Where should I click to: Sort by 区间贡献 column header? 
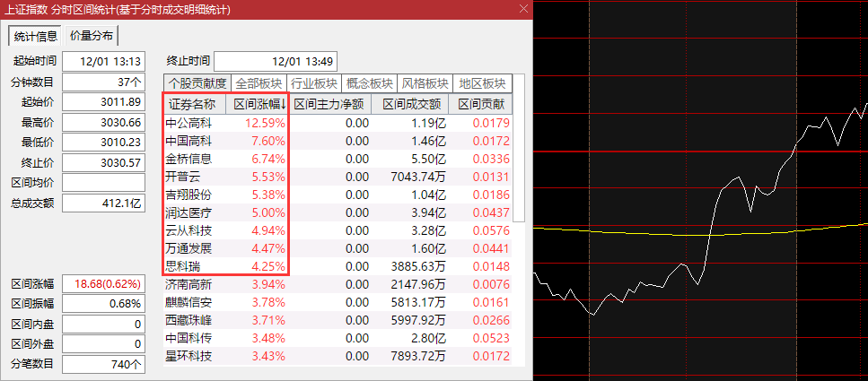click(480, 104)
